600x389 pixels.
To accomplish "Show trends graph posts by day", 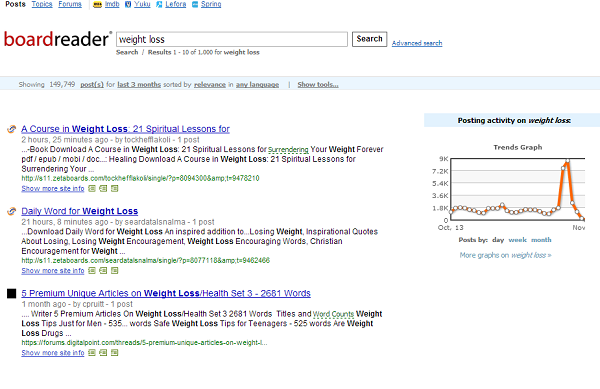I will 498,240.
